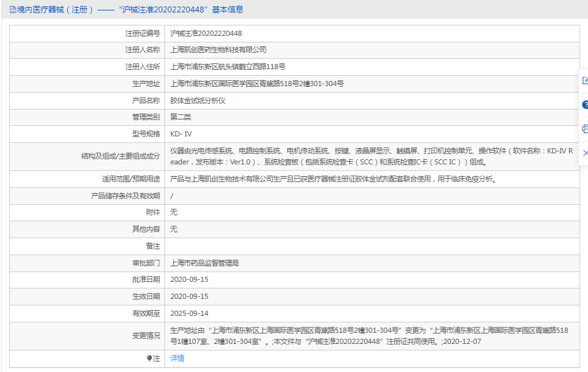Viewport: 588px width, 372px height.
Task: Select the management class value 第二类
Action: point(180,117)
